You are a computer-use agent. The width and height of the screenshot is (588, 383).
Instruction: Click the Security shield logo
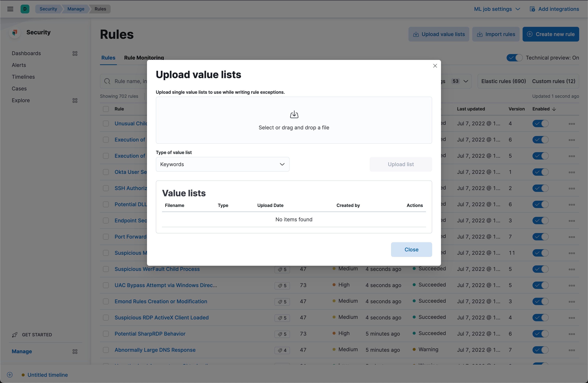pyautogui.click(x=15, y=32)
